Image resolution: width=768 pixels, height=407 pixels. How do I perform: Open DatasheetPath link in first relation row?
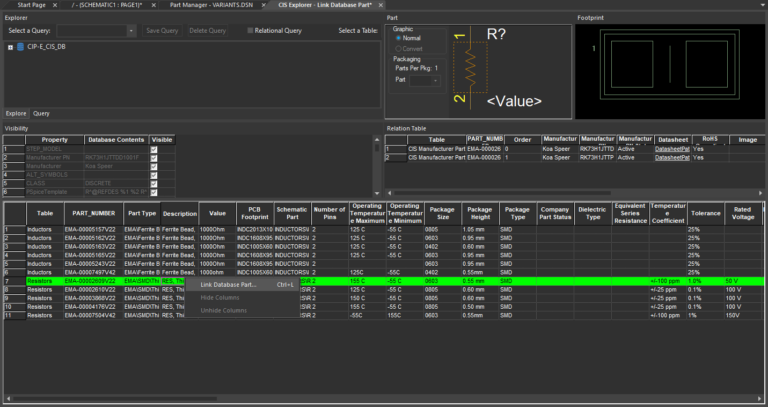coord(671,149)
